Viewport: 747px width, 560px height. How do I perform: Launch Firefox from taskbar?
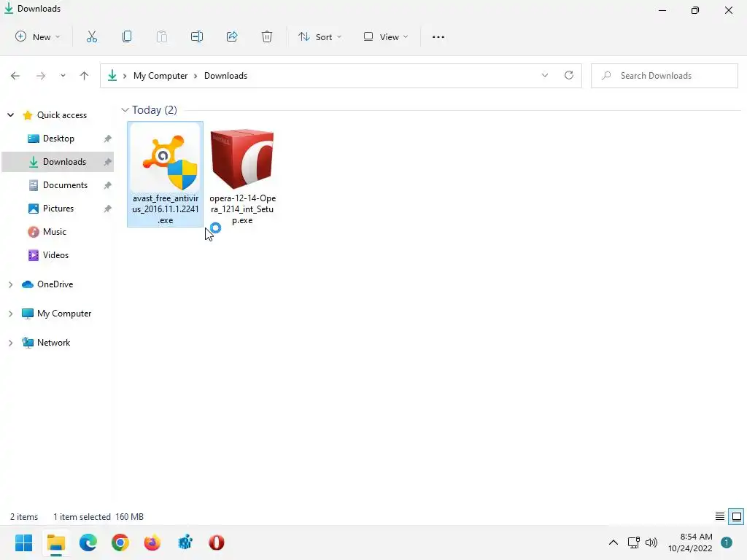tap(152, 542)
